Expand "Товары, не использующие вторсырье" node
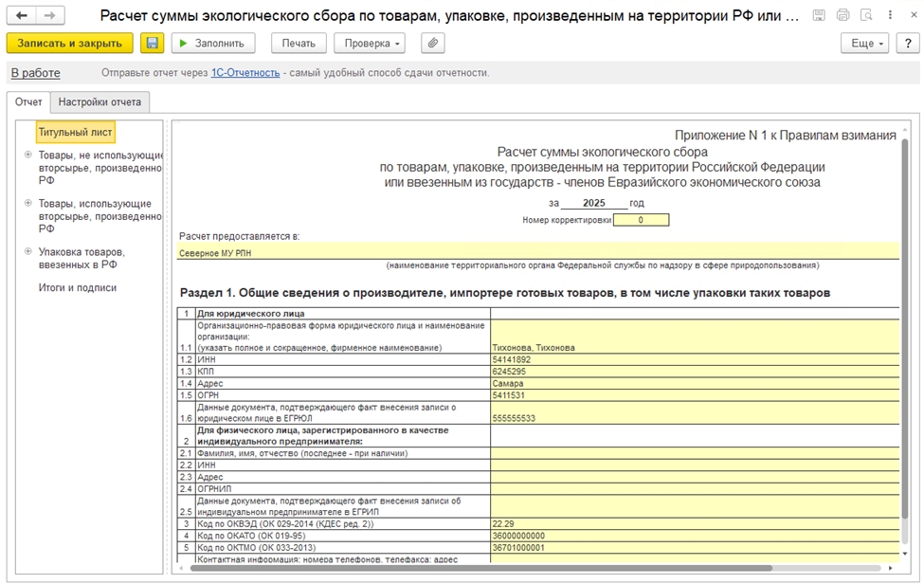The height and width of the screenshot is (584, 924). (x=27, y=155)
